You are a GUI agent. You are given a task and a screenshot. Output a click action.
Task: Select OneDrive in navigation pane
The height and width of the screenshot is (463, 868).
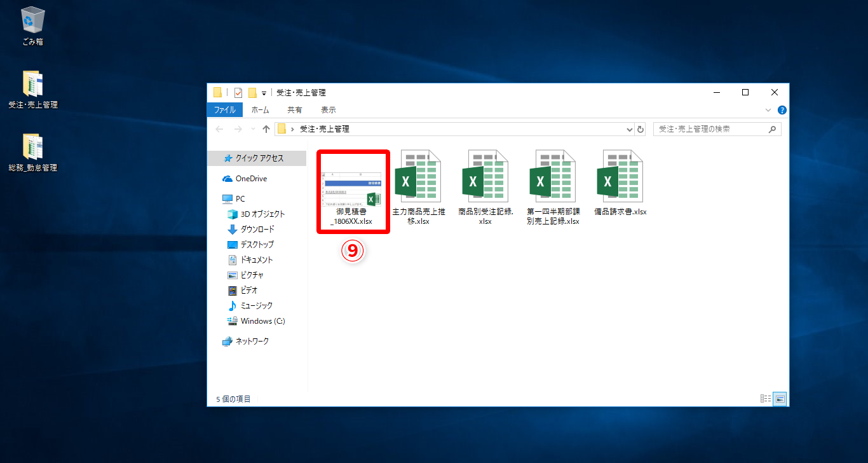tap(251, 179)
